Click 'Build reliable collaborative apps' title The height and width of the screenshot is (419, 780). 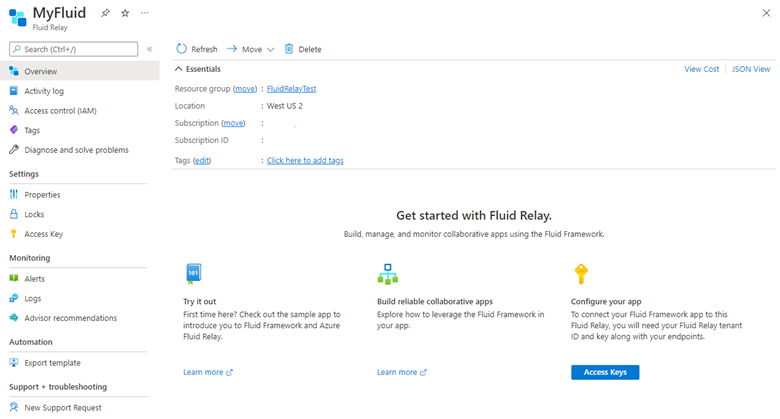[x=435, y=301]
